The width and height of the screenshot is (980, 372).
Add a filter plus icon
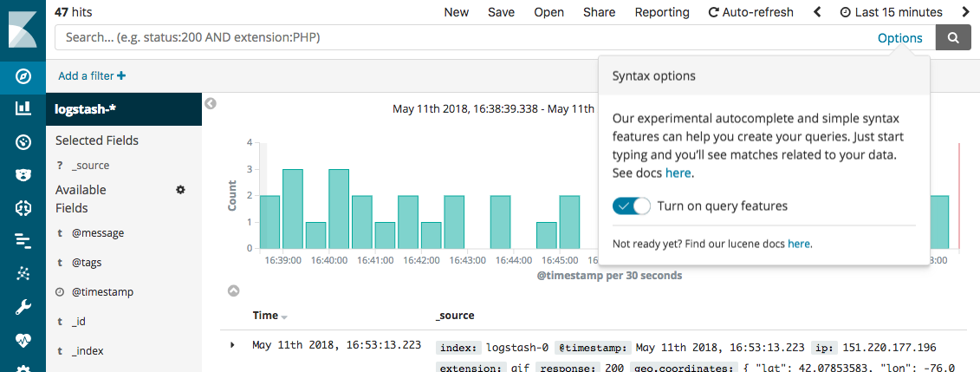(121, 75)
